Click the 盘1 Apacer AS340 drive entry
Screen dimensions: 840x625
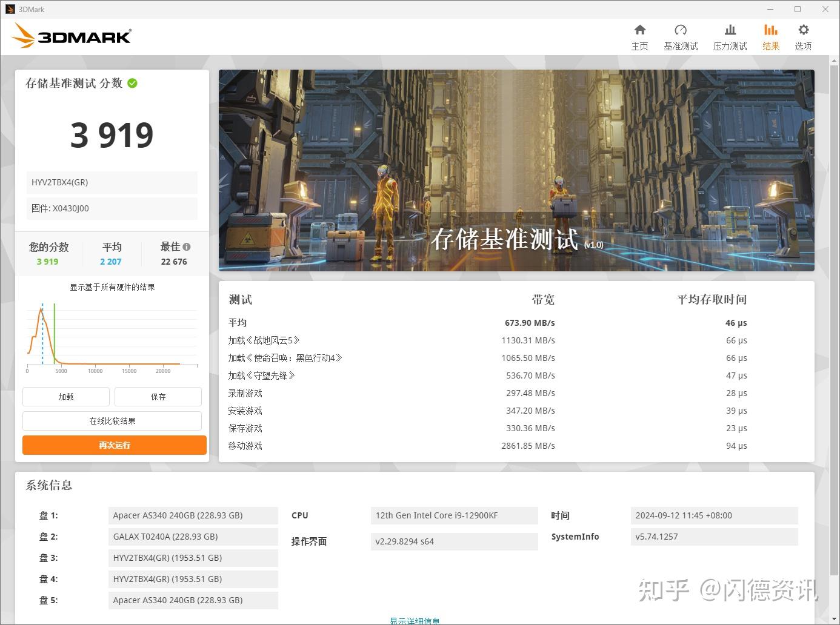click(x=193, y=515)
